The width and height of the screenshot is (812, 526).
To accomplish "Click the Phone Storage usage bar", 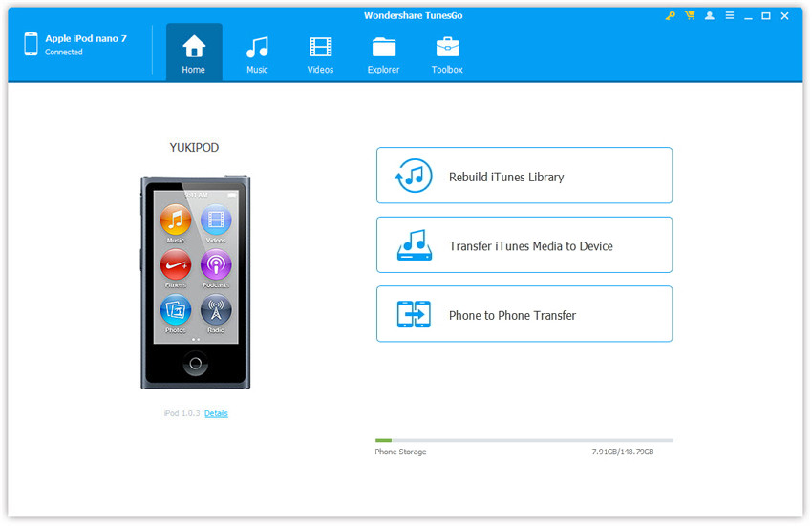I will point(524,440).
